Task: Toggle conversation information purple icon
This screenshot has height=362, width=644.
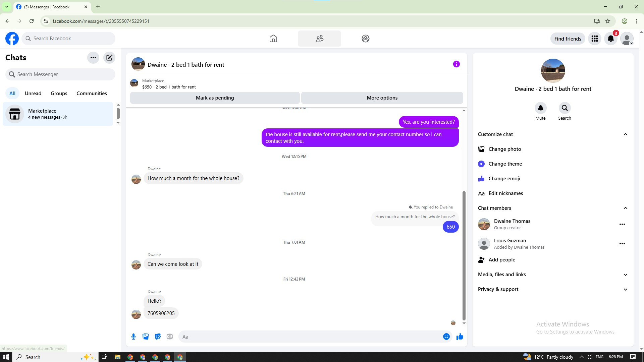Action: click(x=457, y=64)
